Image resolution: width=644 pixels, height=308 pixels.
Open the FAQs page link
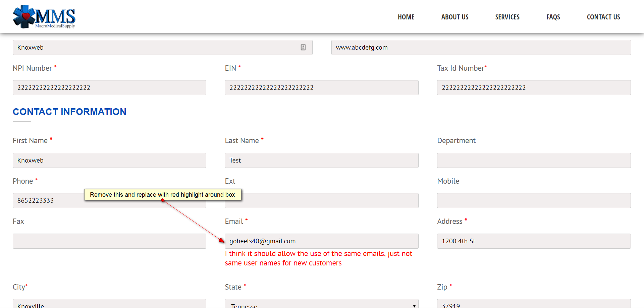tap(553, 17)
